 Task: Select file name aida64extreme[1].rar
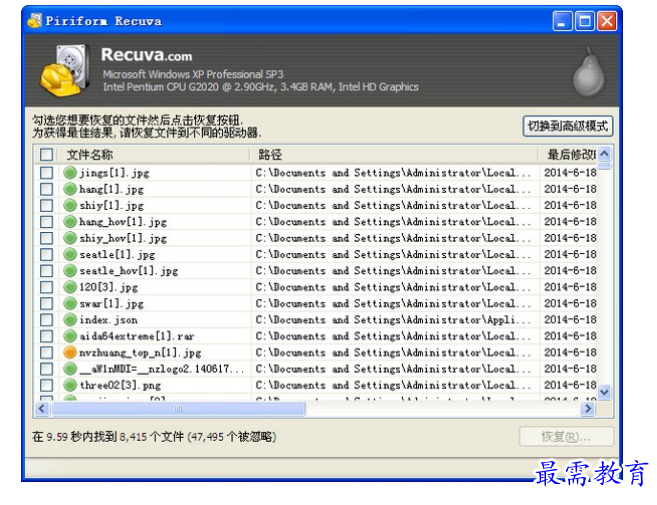(x=137, y=336)
